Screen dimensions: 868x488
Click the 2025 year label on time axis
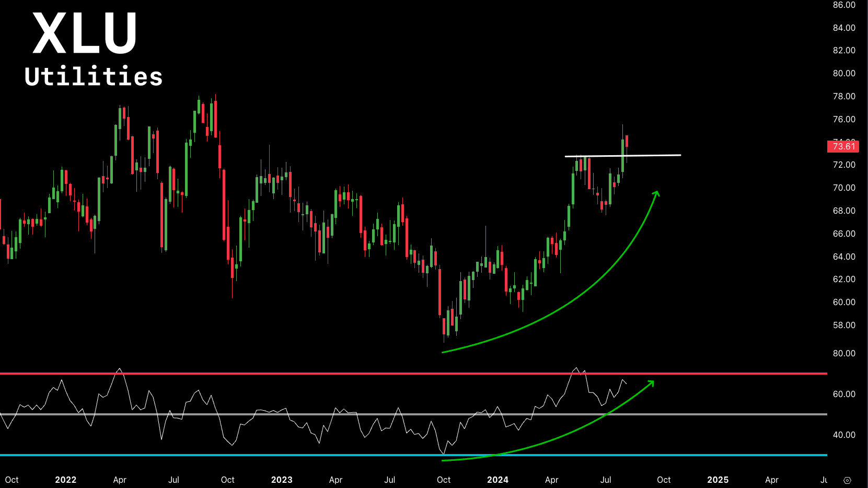[x=717, y=480]
